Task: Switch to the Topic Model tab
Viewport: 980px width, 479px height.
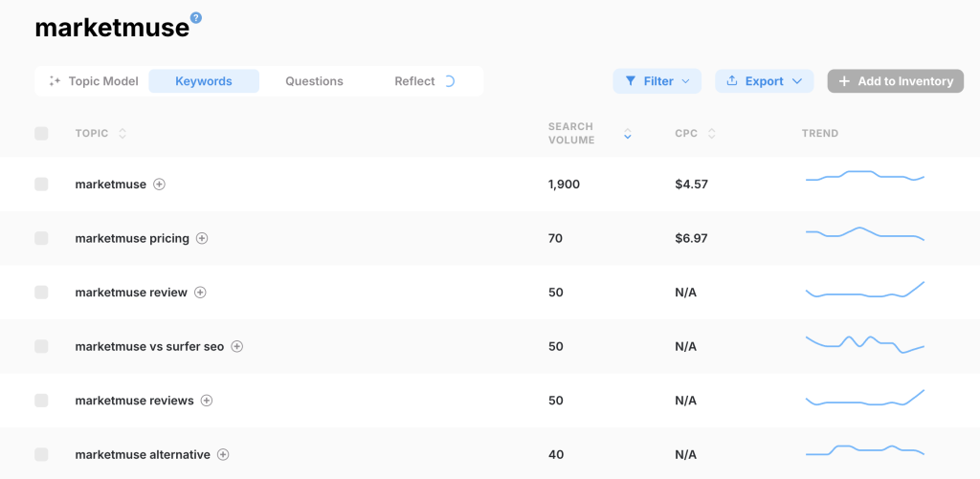Action: tap(94, 81)
